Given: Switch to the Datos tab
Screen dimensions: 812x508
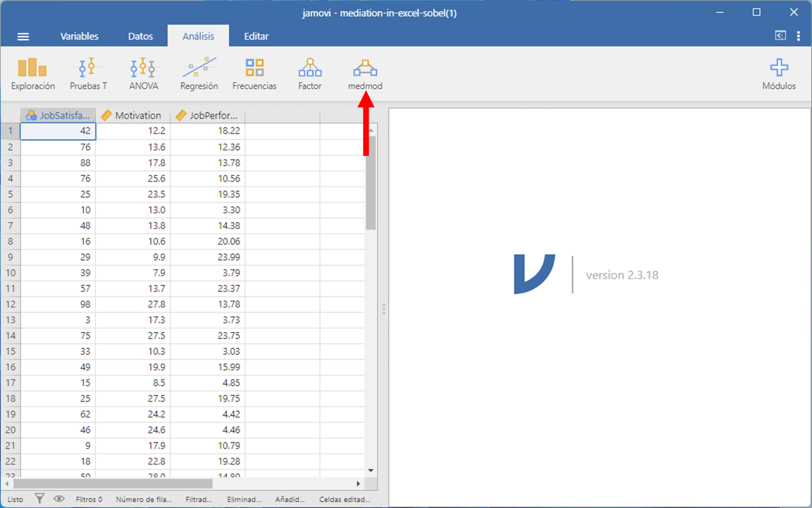Looking at the screenshot, I should click(x=140, y=36).
